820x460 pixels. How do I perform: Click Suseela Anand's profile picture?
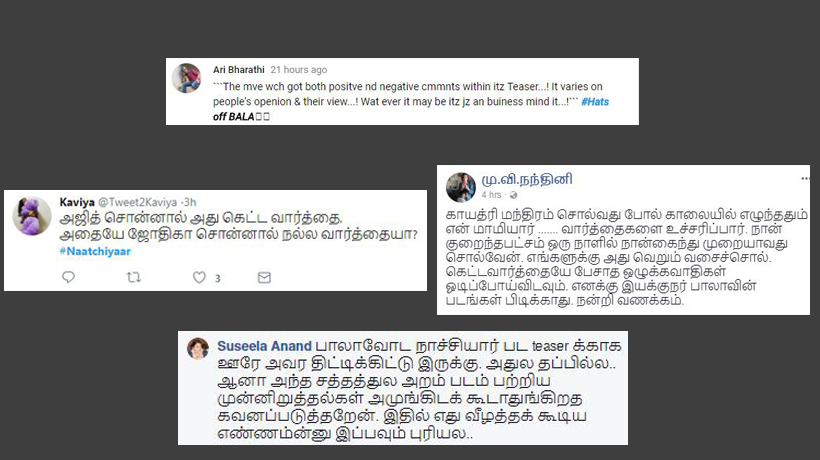(x=198, y=348)
